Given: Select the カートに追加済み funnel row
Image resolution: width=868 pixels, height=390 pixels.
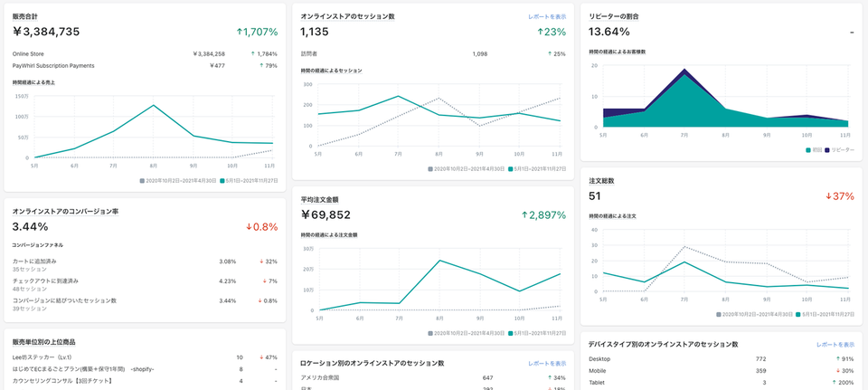Looking at the screenshot, I should (x=145, y=265).
